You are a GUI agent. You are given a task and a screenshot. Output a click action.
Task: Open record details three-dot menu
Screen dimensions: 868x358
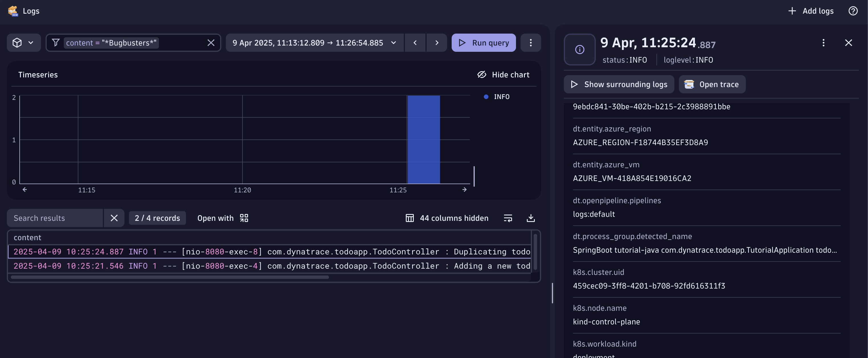pos(823,43)
